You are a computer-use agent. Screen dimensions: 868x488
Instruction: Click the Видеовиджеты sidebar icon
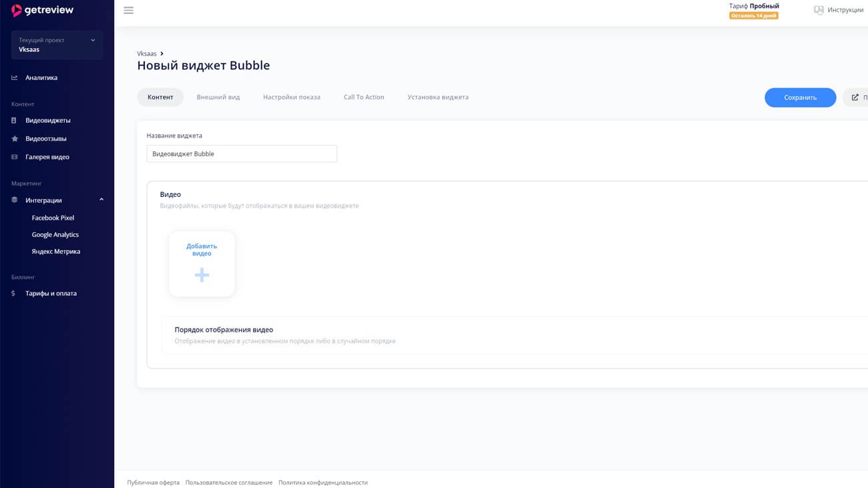point(15,121)
